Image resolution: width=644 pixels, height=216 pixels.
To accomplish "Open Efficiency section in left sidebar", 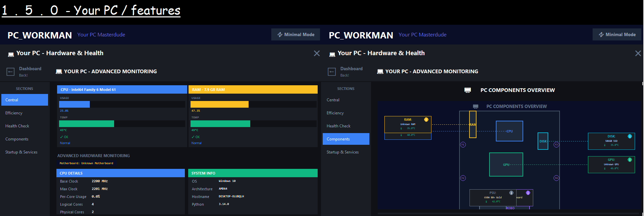I will pyautogui.click(x=14, y=113).
